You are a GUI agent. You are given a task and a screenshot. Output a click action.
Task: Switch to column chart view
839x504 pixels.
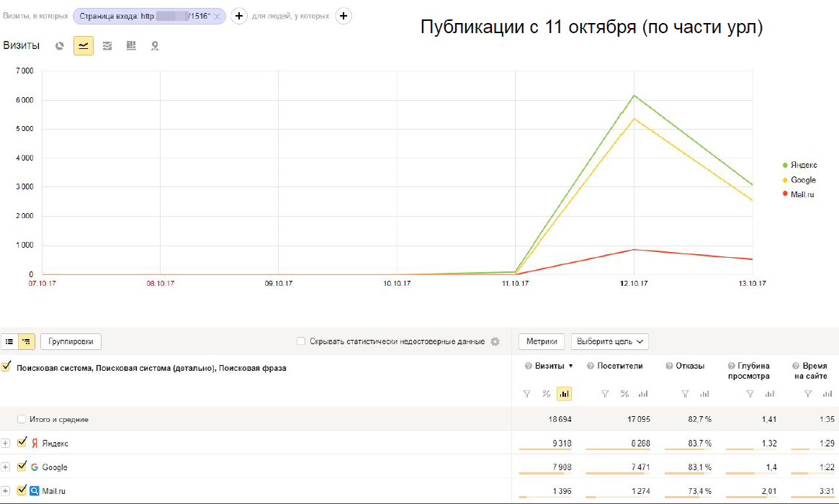(x=130, y=46)
